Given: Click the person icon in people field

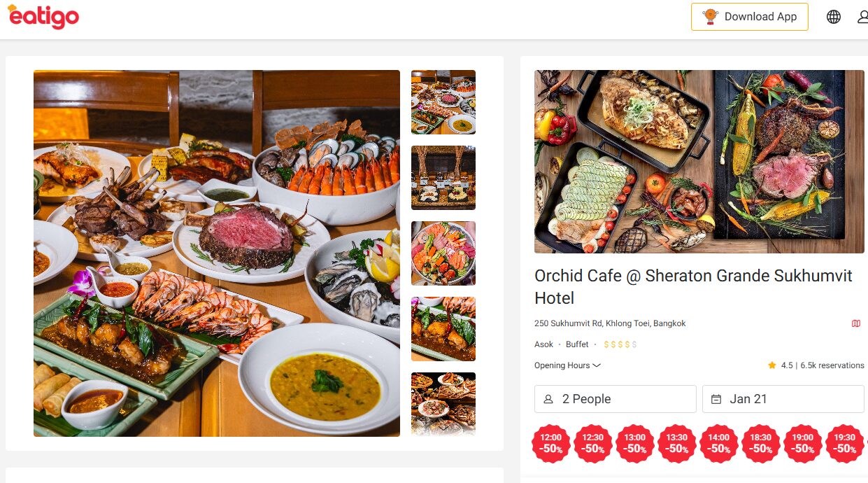Looking at the screenshot, I should pos(548,399).
